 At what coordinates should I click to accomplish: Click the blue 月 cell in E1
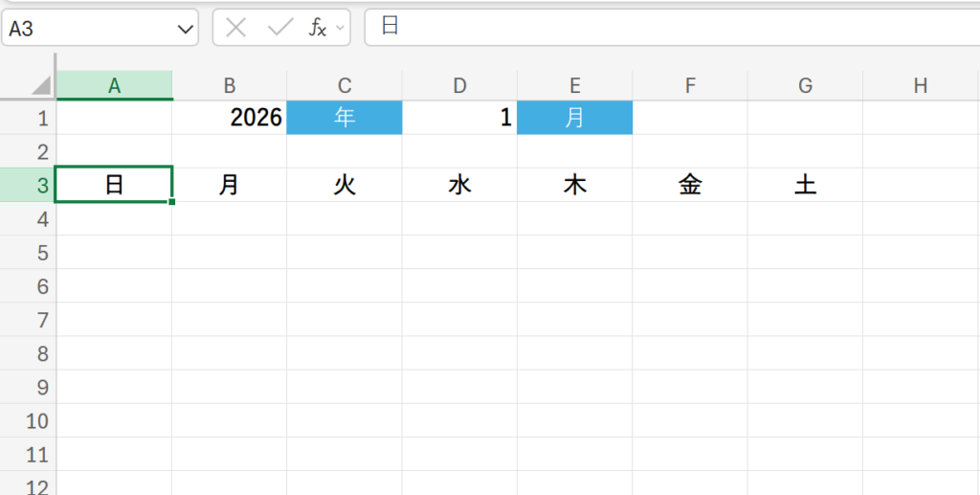click(574, 118)
